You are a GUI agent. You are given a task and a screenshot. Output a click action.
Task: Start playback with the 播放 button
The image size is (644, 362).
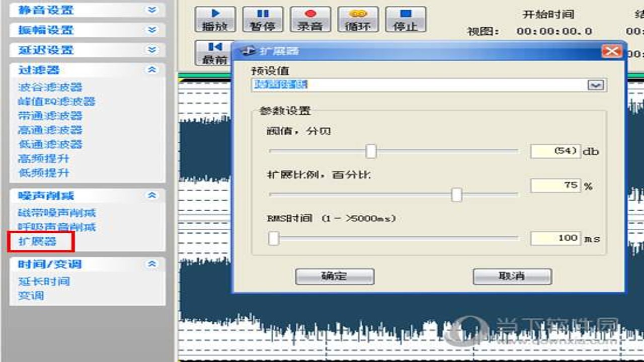(215, 20)
